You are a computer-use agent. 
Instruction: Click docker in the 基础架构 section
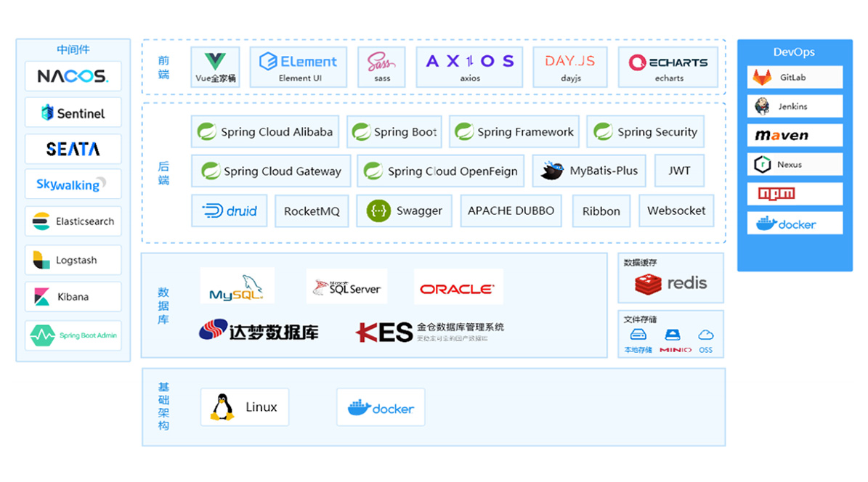381,407
